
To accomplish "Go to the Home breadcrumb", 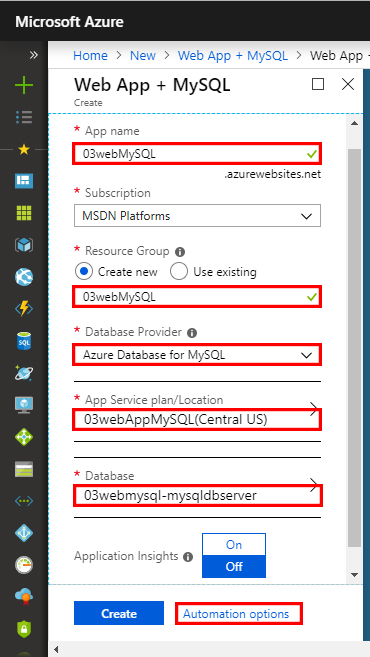I will [x=90, y=55].
